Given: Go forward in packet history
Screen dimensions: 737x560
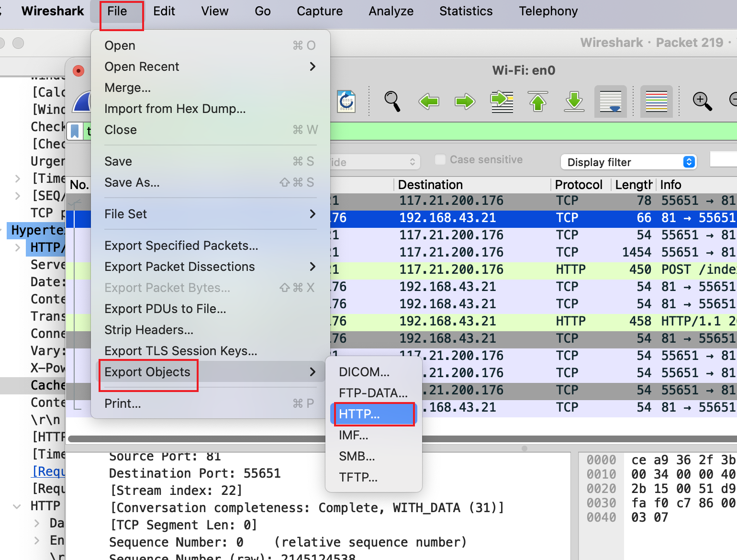Looking at the screenshot, I should click(465, 101).
